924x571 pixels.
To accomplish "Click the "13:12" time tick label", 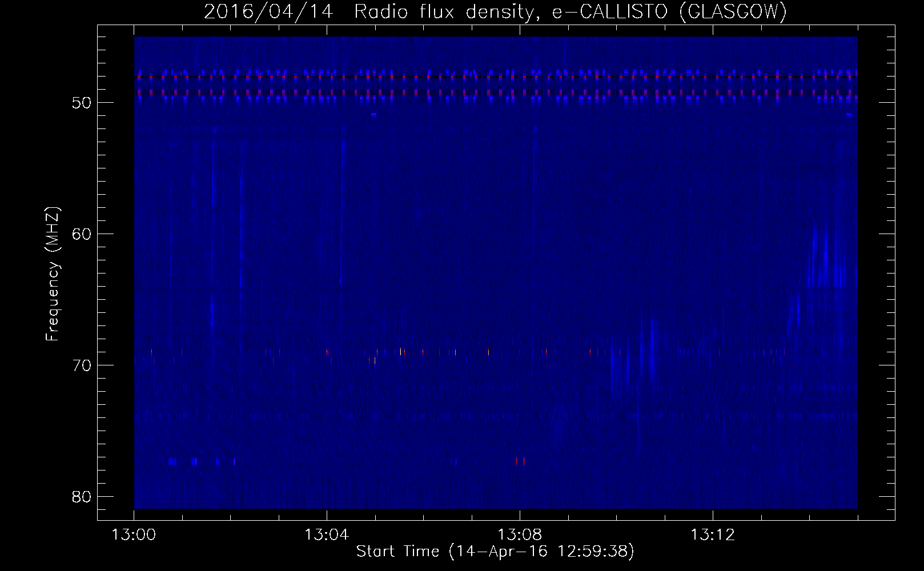I will point(713,535).
